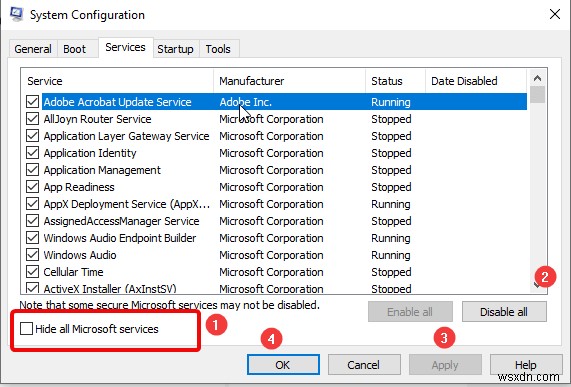Switch to the General tab

(33, 49)
